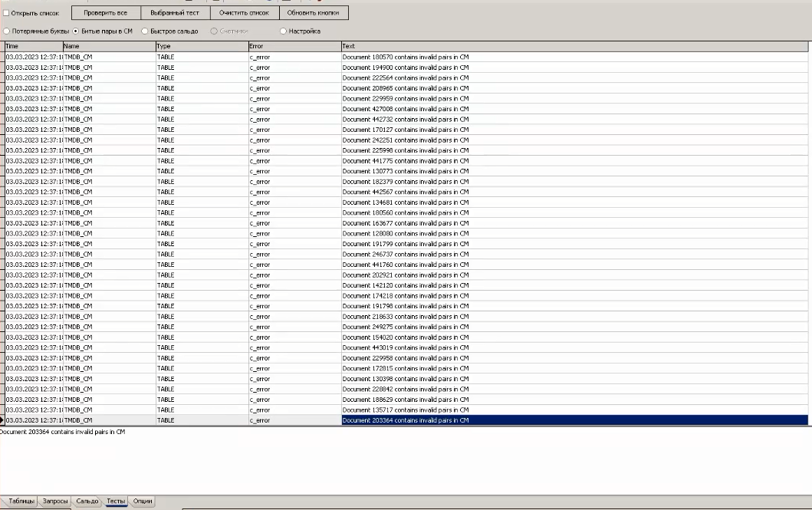Image resolution: width=812 pixels, height=510 pixels.
Task: Click the 'Error' column header
Action: pyautogui.click(x=294, y=46)
